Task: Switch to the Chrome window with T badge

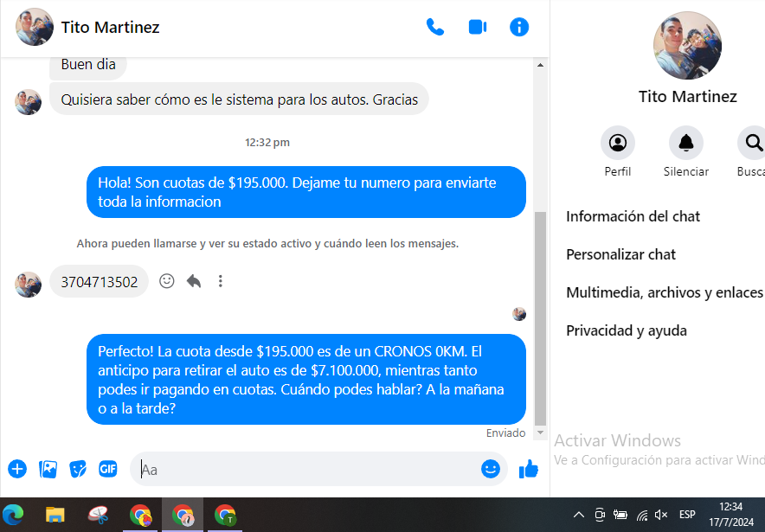Action: (x=225, y=515)
